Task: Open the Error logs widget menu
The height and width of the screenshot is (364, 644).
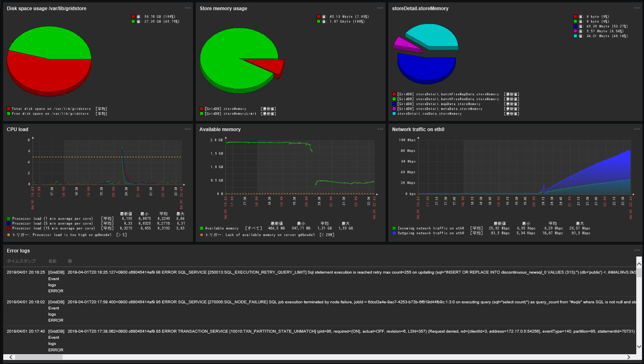Action: tap(637, 250)
